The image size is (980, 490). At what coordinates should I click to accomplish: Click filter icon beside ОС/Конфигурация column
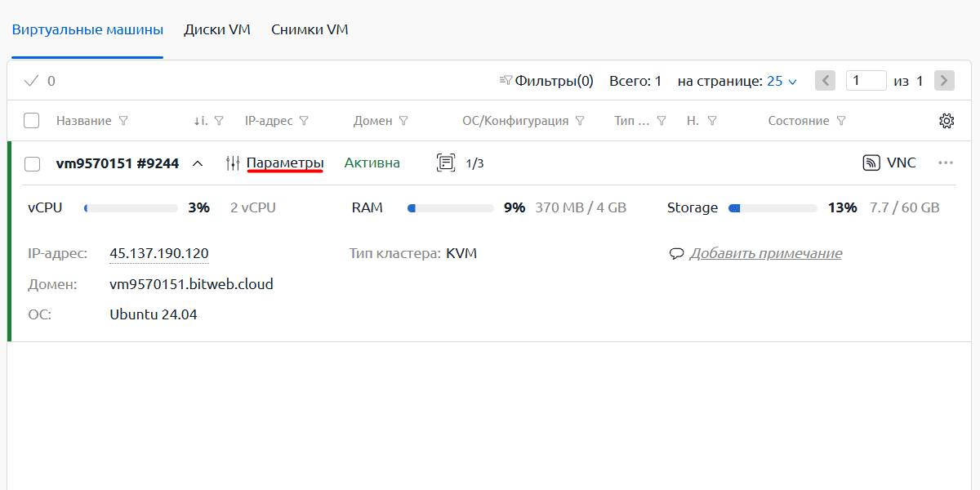[580, 121]
